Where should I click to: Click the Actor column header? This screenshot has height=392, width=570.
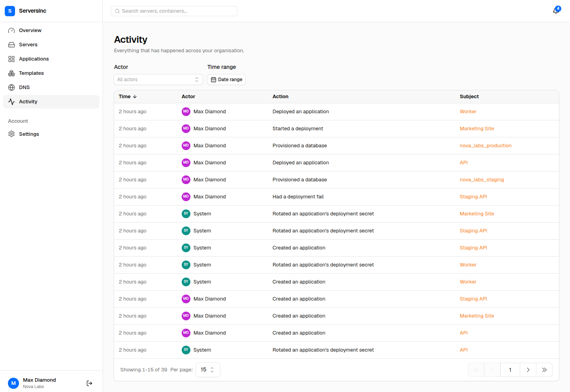click(188, 97)
